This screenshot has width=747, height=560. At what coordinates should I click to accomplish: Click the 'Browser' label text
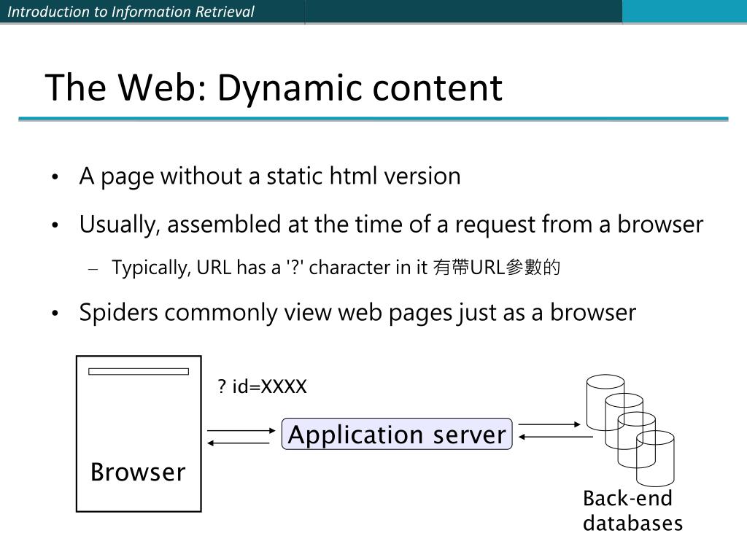tap(138, 472)
